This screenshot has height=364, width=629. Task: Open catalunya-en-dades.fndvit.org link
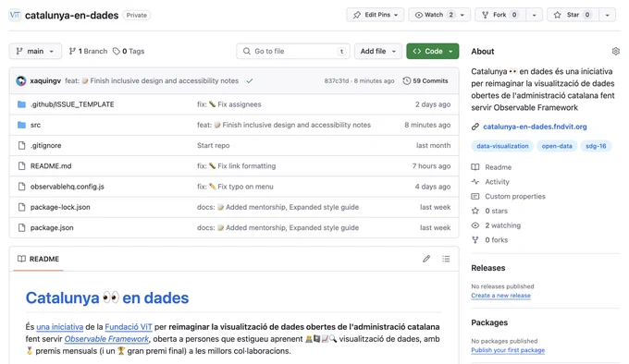(535, 127)
